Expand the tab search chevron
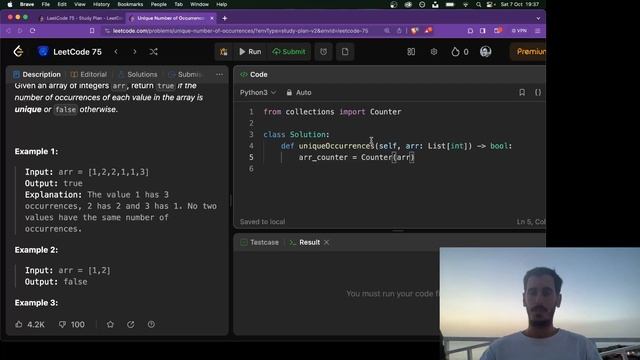The width and height of the screenshot is (640, 360). coord(538,18)
